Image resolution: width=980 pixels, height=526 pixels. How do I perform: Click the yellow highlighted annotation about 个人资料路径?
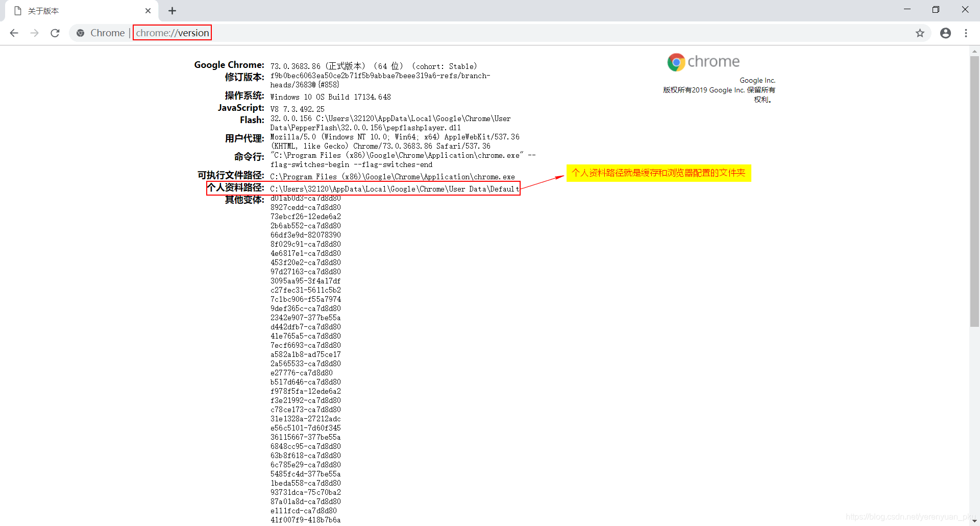(658, 173)
